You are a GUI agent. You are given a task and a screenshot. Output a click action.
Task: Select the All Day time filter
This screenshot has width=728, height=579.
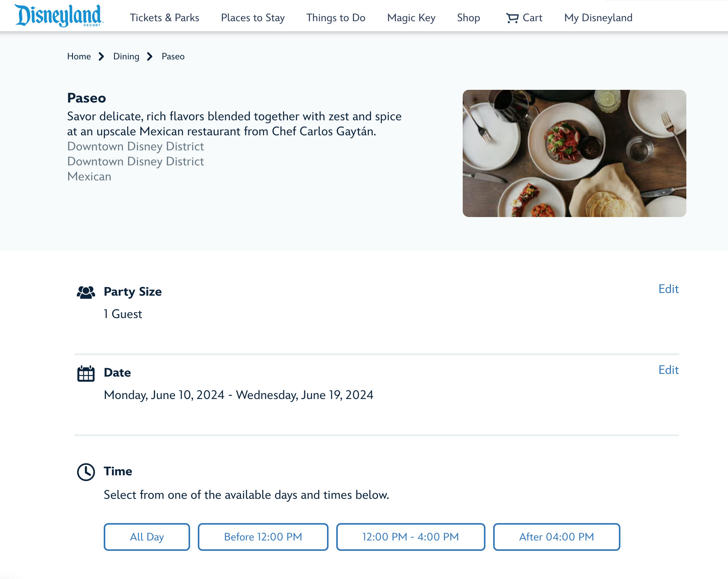(x=147, y=537)
